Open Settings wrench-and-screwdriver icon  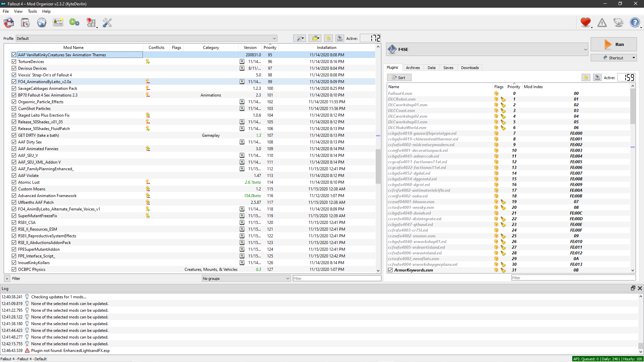(x=107, y=23)
